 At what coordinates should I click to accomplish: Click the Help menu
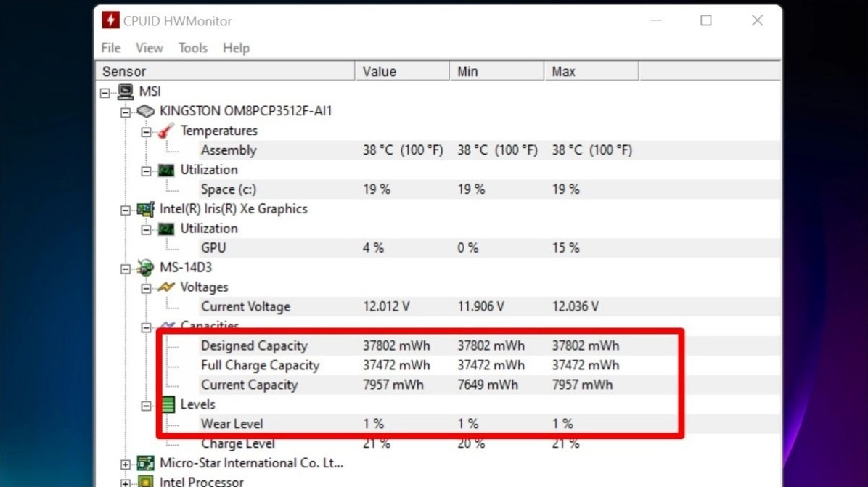point(235,48)
